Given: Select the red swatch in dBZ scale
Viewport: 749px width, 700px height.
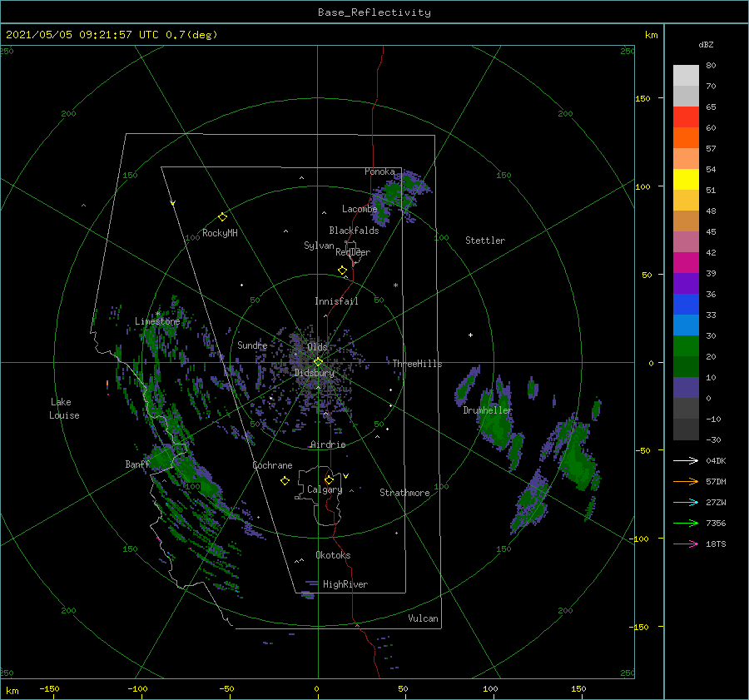Looking at the screenshot, I should click(x=686, y=117).
